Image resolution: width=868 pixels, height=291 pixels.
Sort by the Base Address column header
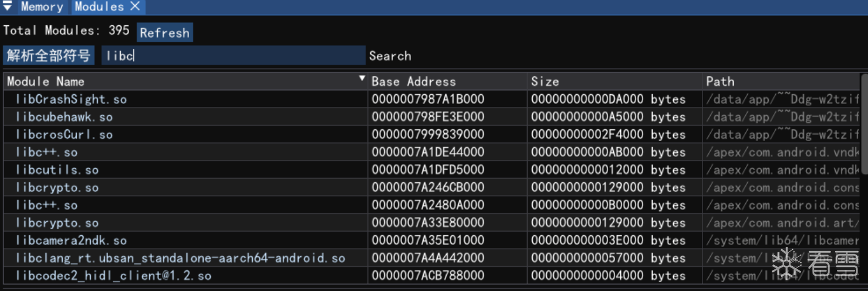click(448, 81)
